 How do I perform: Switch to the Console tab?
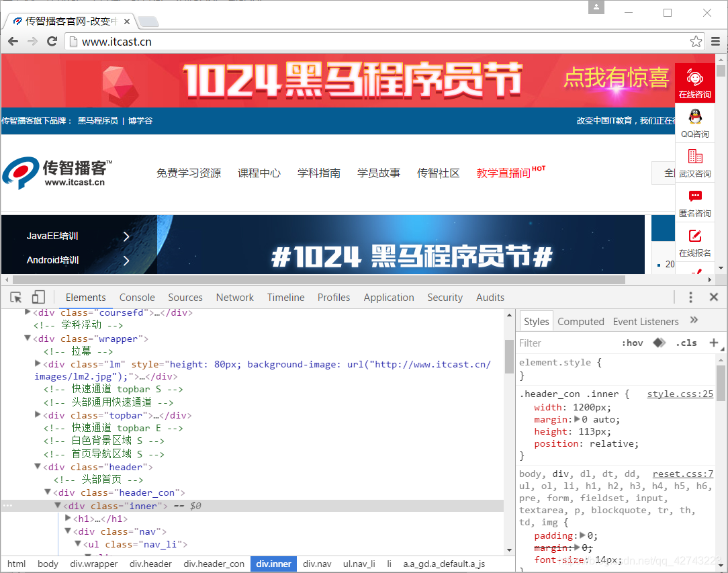click(x=137, y=298)
